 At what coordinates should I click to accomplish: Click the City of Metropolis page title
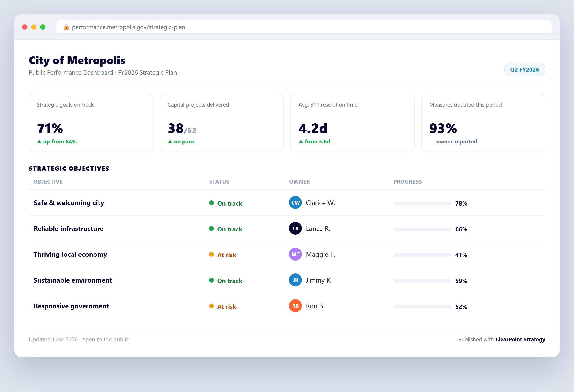(77, 60)
